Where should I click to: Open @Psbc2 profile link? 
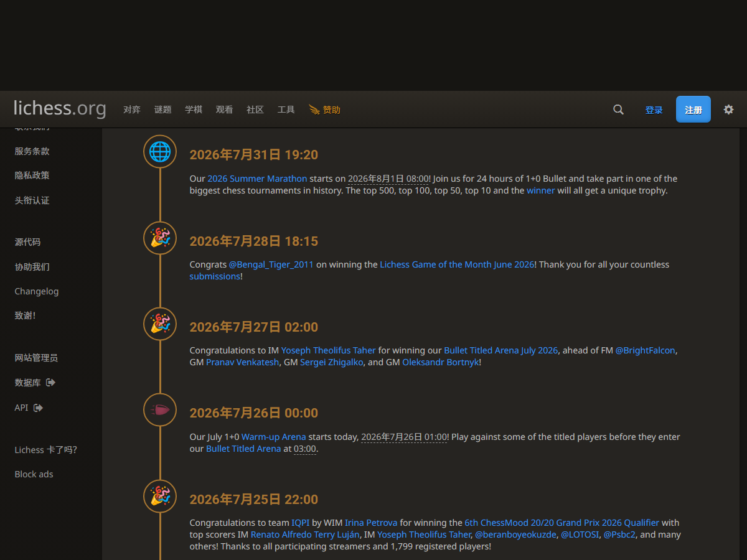[619, 534]
